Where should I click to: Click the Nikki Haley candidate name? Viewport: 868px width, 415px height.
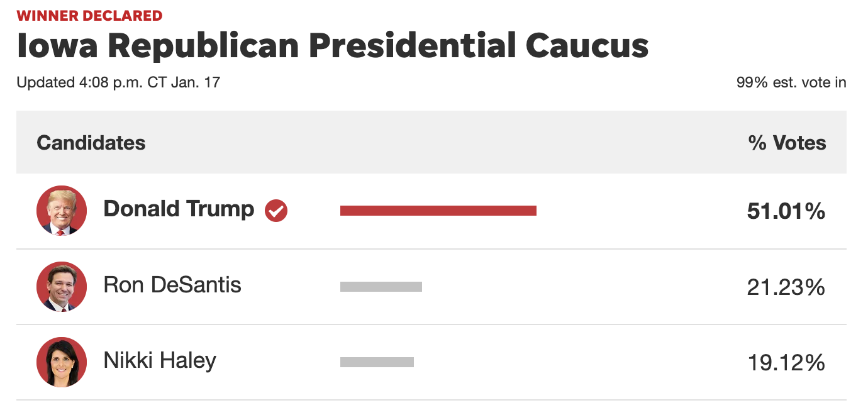coord(160,361)
